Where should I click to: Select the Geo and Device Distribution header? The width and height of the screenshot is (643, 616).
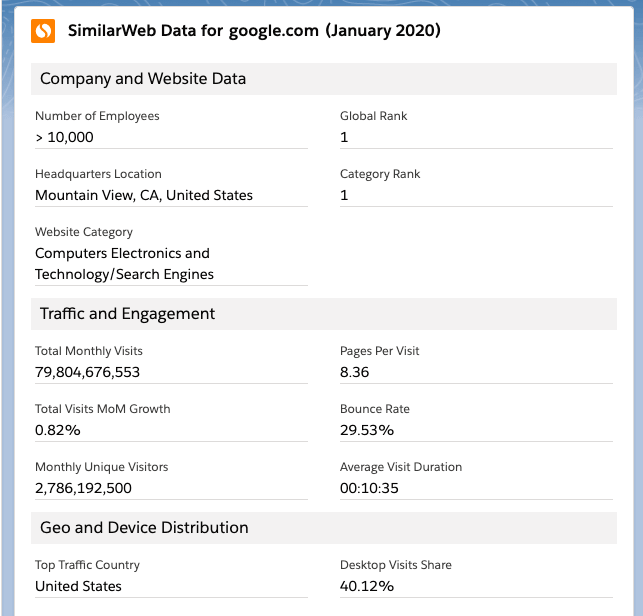324,528
